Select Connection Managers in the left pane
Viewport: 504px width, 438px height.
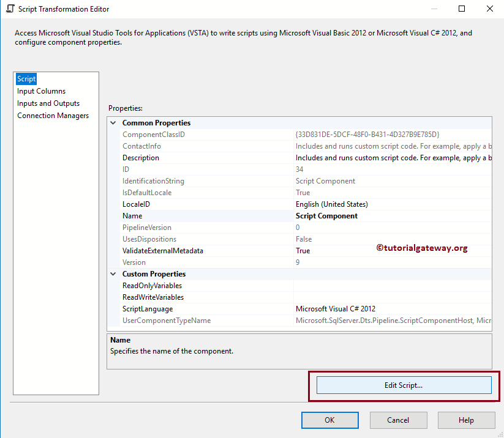tap(53, 115)
